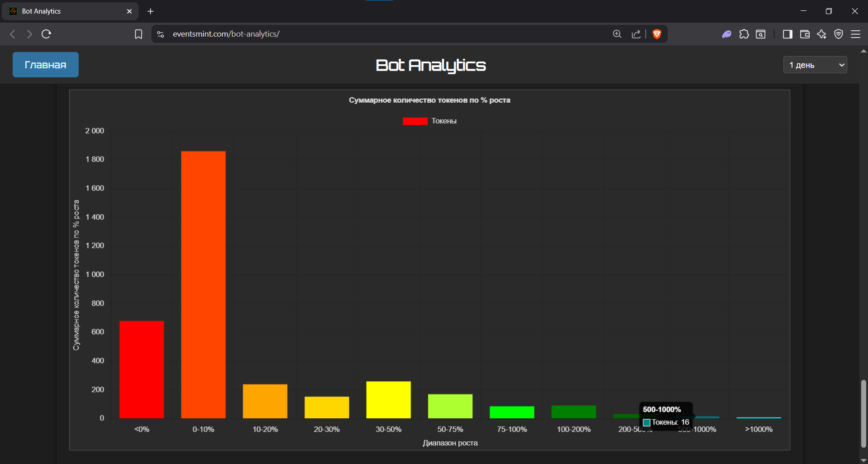The width and height of the screenshot is (868, 464).
Task: Click the share page icon
Action: point(636,34)
